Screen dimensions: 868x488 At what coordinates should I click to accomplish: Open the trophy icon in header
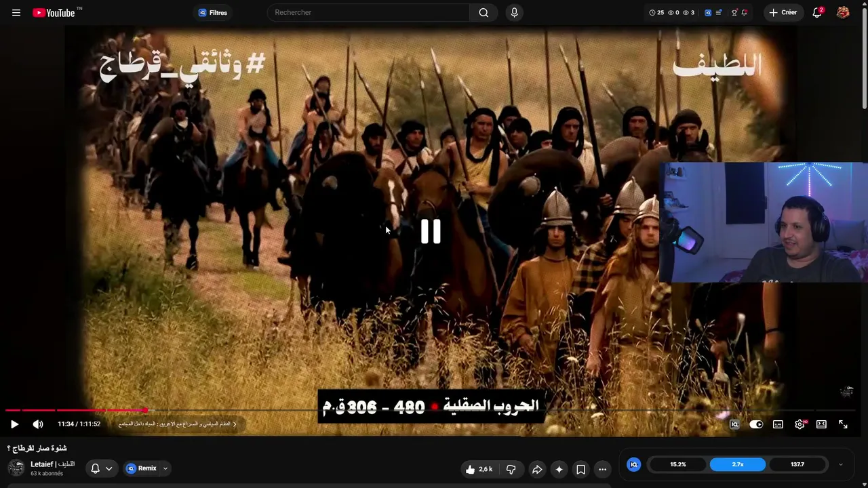pos(734,13)
